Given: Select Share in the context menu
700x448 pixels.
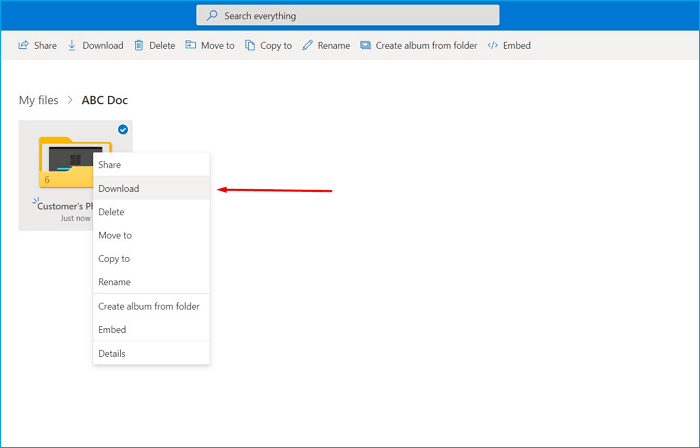Looking at the screenshot, I should 110,165.
